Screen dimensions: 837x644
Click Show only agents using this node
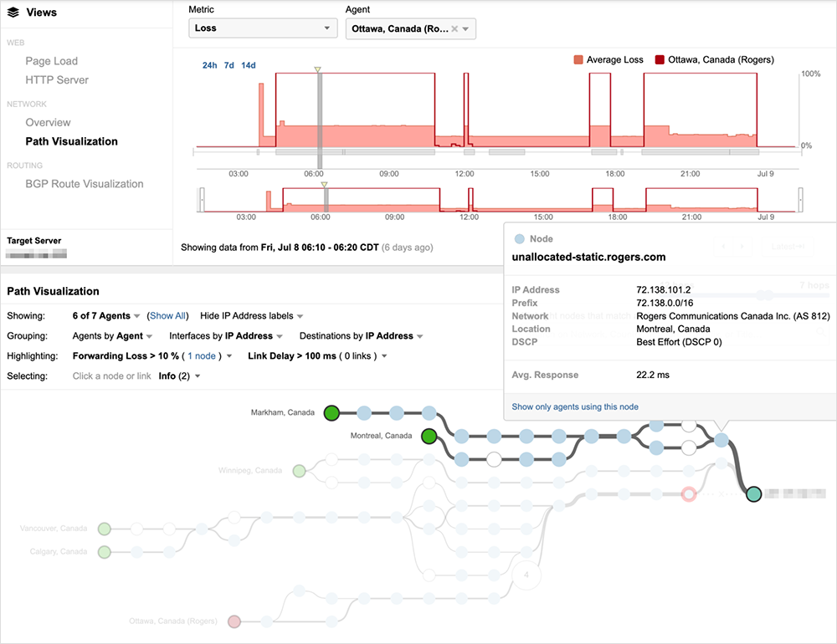[575, 406]
